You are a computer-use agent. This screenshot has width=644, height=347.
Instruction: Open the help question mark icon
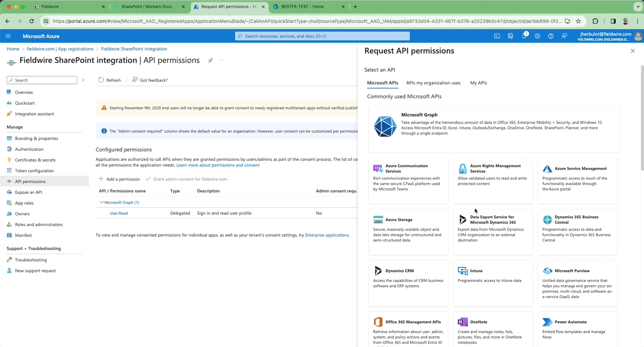551,36
